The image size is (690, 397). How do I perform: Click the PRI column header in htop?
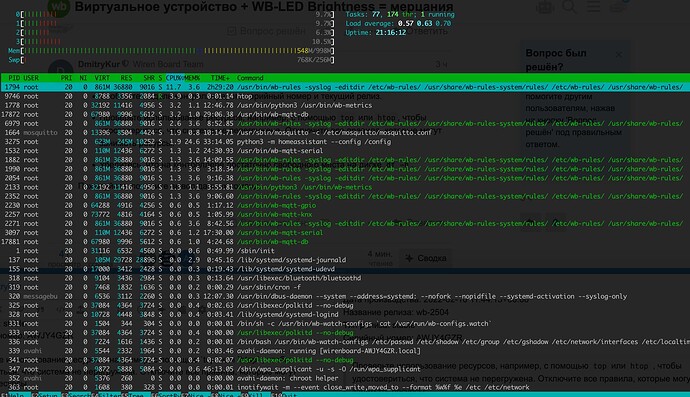[x=66, y=78]
